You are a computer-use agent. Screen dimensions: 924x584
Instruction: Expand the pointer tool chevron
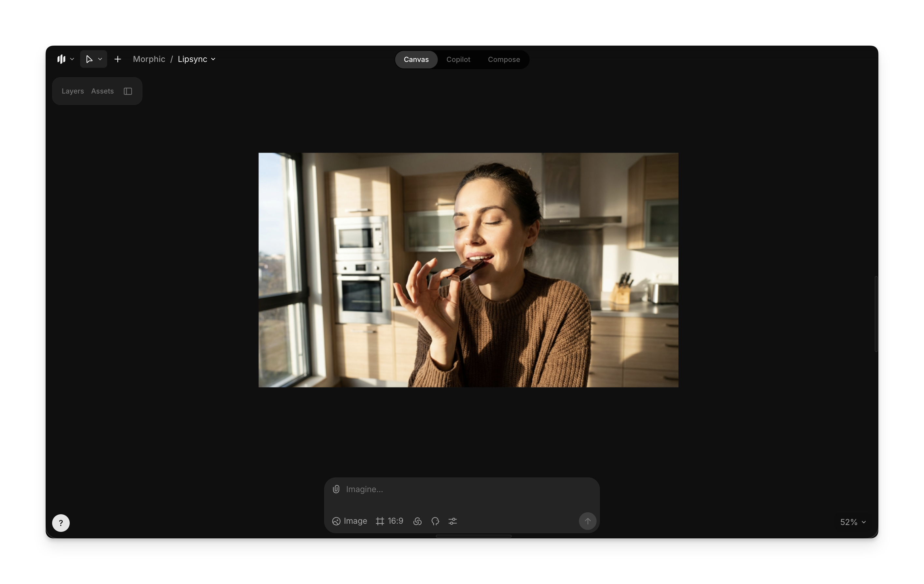(x=100, y=59)
